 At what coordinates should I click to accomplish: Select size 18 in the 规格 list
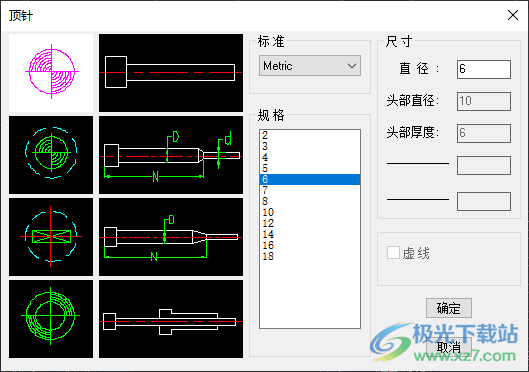point(310,256)
